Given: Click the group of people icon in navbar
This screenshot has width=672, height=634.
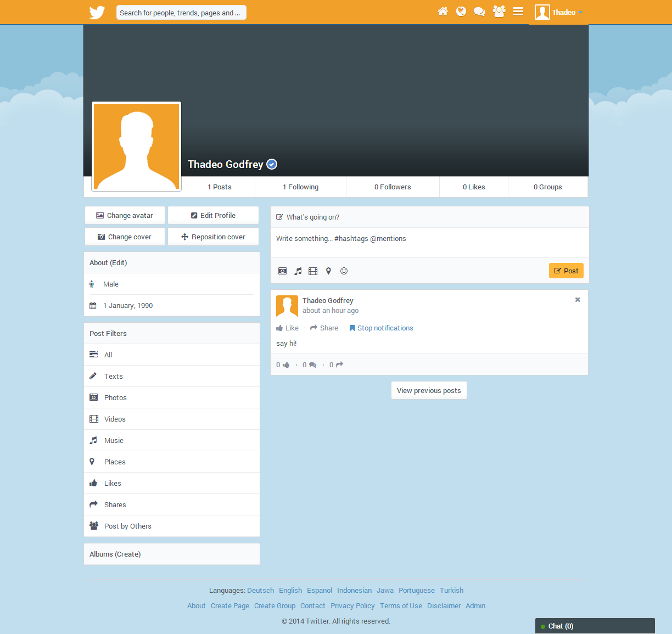Looking at the screenshot, I should tap(499, 12).
